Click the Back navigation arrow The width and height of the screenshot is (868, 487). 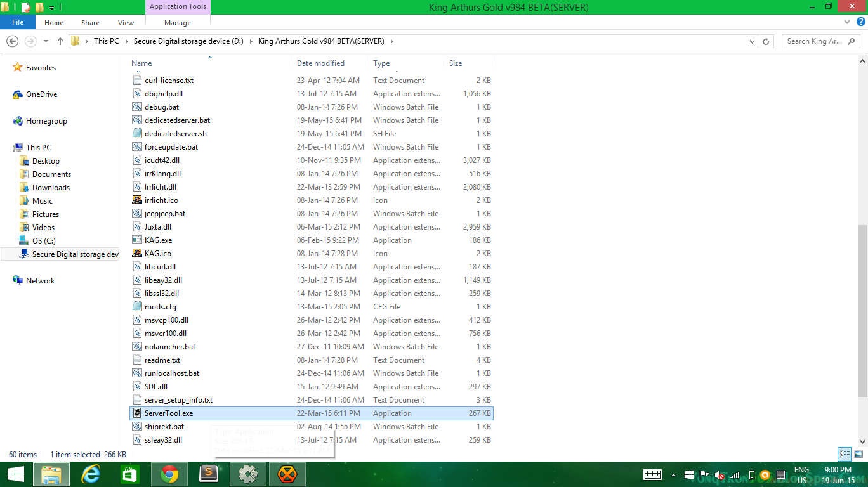click(12, 41)
